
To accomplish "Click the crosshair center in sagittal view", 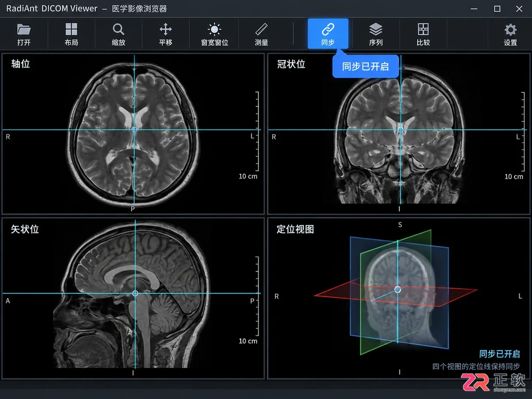I will pyautogui.click(x=135, y=293).
